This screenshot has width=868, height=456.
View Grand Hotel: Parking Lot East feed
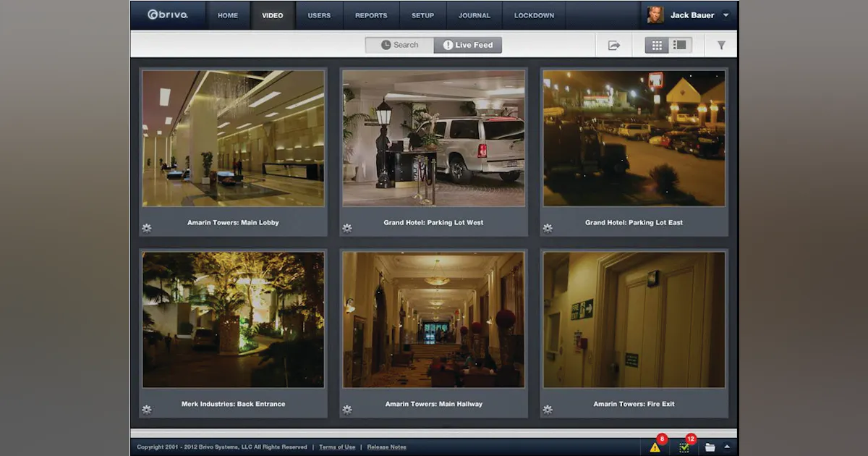[x=634, y=138]
